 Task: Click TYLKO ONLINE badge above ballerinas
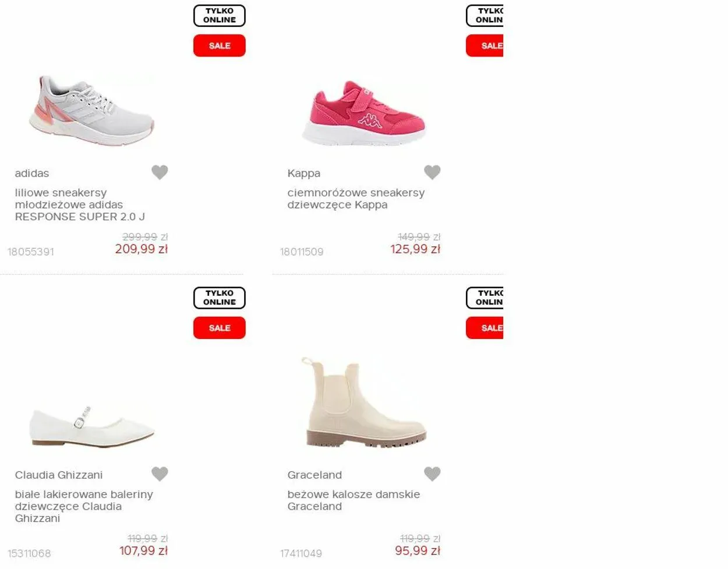(x=220, y=298)
